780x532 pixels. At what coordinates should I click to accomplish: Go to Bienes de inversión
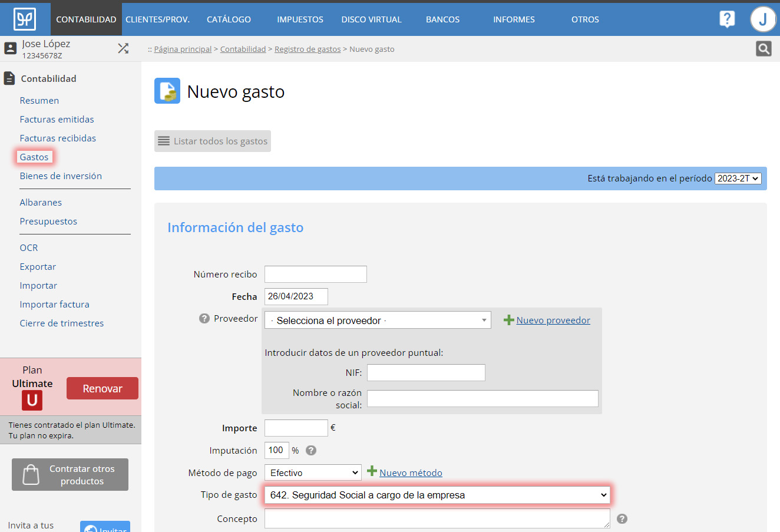tap(61, 176)
